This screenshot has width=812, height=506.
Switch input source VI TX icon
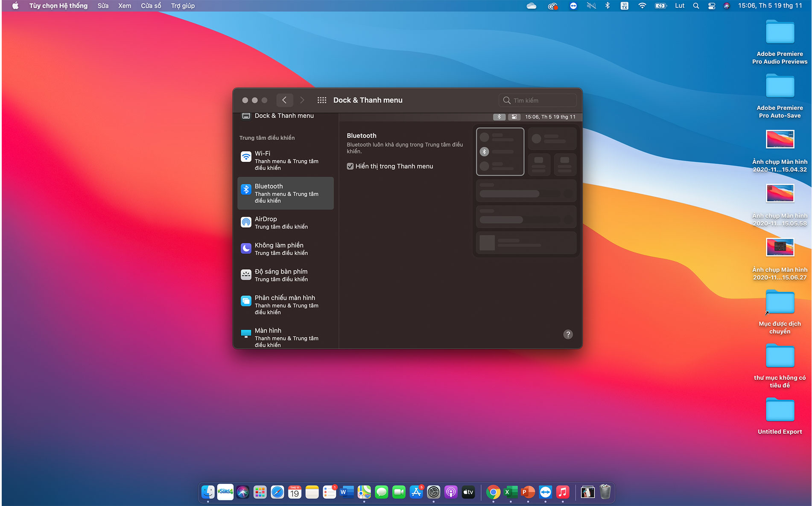click(624, 6)
